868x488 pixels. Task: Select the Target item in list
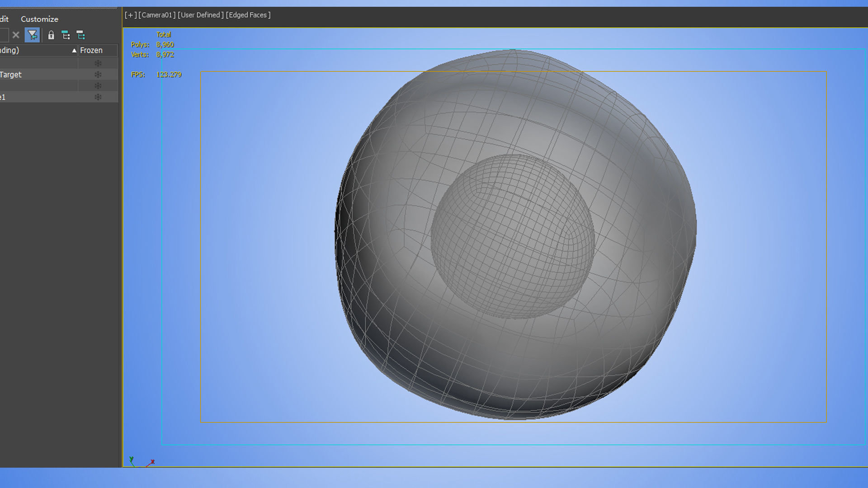tap(11, 75)
